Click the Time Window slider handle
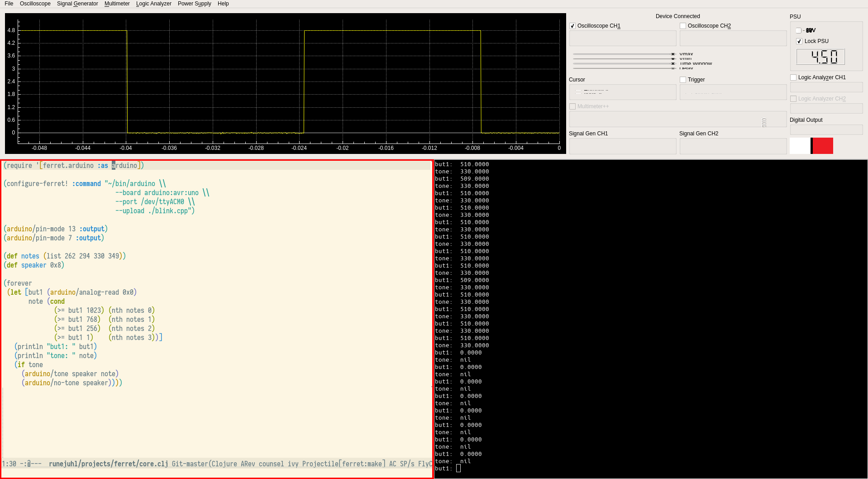The height and width of the screenshot is (479, 868). tap(673, 63)
